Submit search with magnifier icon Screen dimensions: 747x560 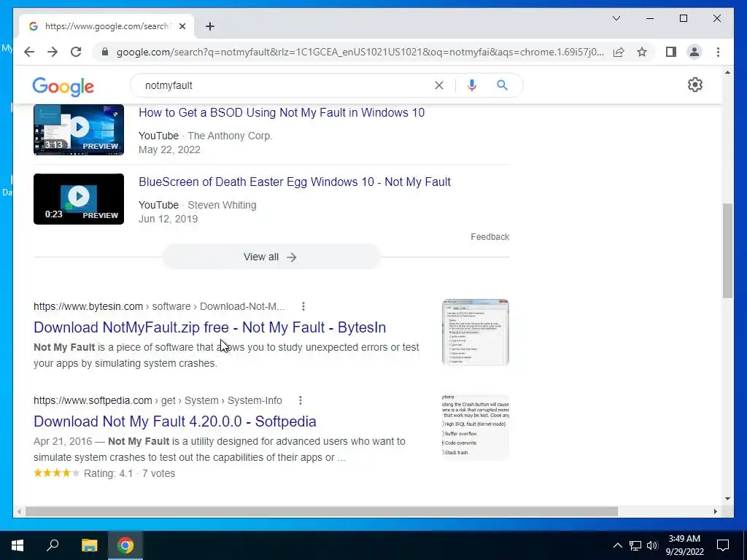click(502, 85)
